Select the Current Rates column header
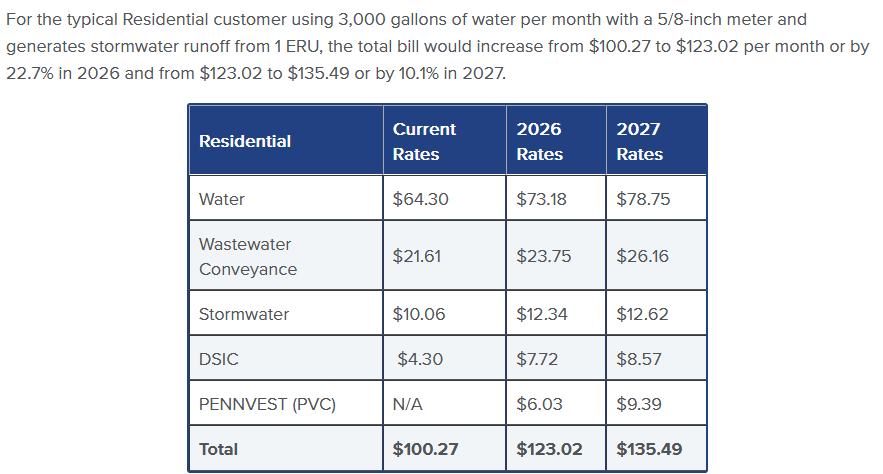This screenshot has height=474, width=883. 423,141
